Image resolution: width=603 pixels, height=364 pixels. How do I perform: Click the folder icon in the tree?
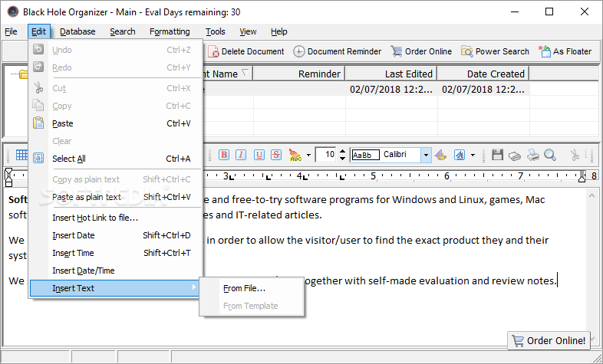click(x=24, y=74)
